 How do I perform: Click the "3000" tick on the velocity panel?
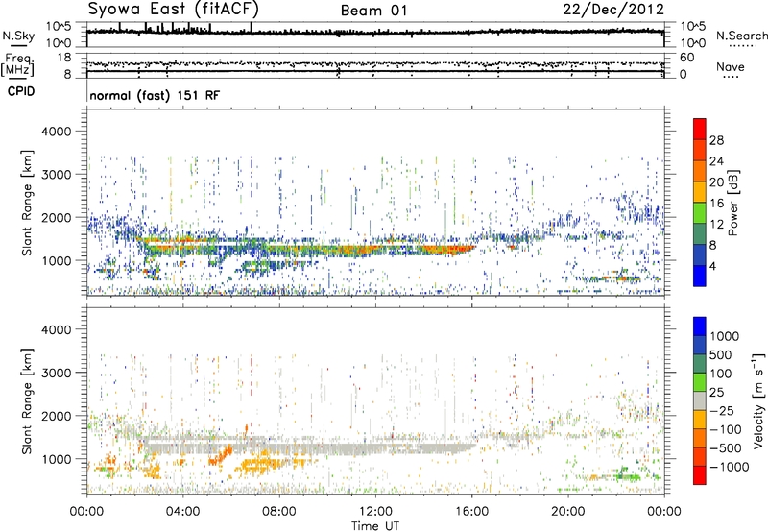(57, 373)
